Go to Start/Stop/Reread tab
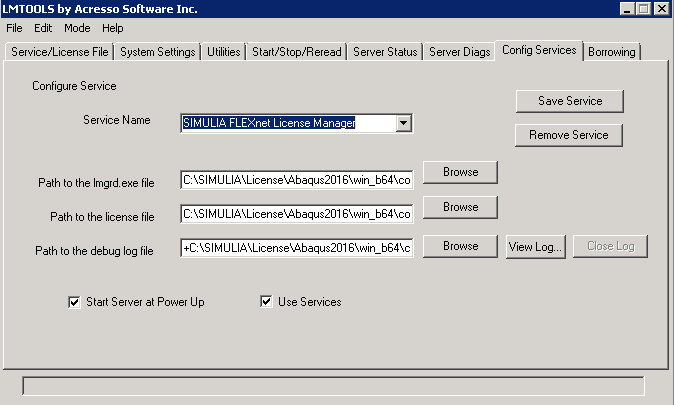The height and width of the screenshot is (405, 674). click(x=297, y=52)
